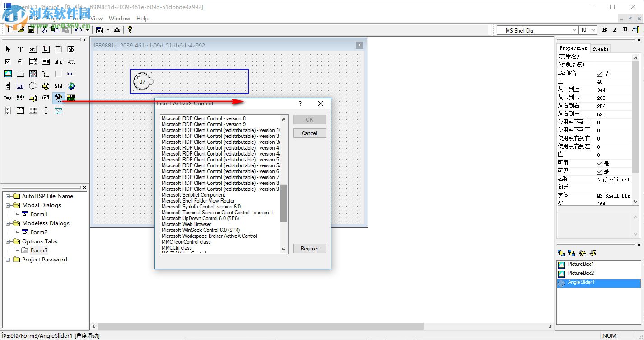
Task: Pick the grid table control tool
Action: (33, 110)
